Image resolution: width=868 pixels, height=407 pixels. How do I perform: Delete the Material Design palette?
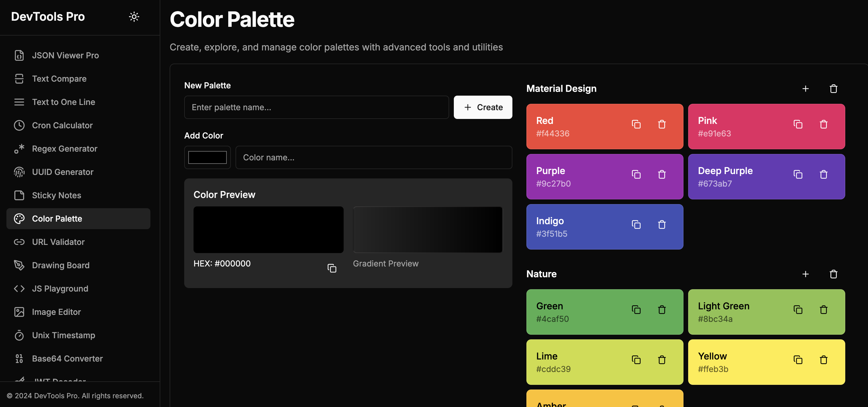click(833, 89)
